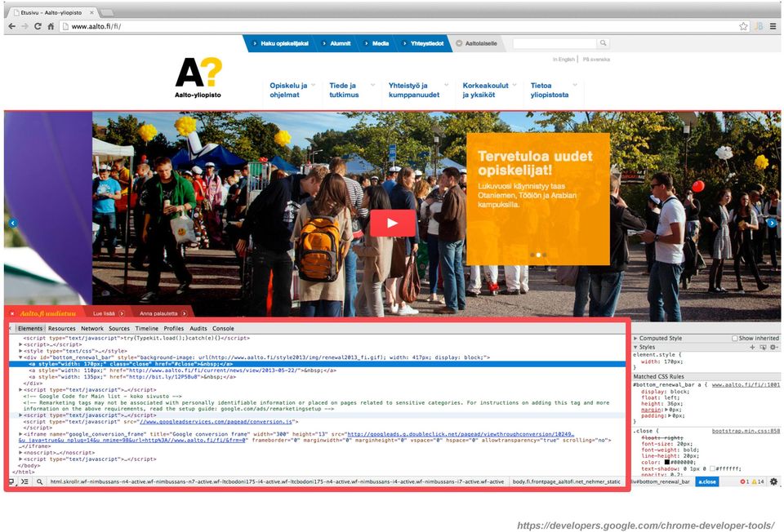This screenshot has height=532, width=784.
Task: Switch to the Resources tab
Action: pos(61,329)
